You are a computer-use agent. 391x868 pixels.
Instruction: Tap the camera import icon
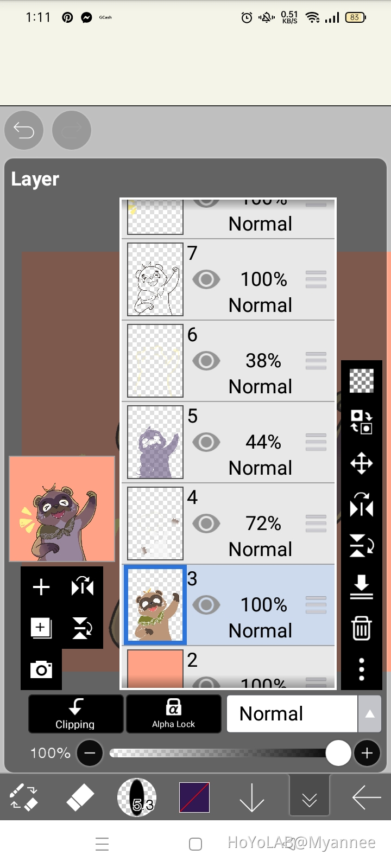41,670
